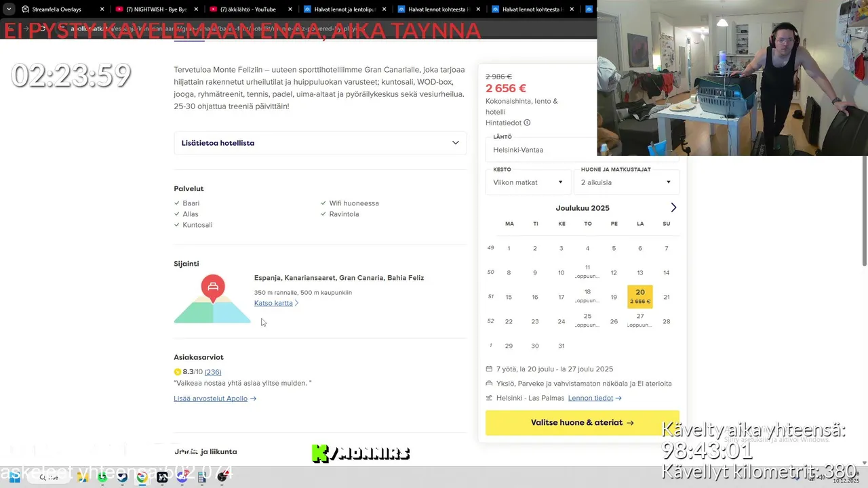This screenshot has height=488, width=868.
Task: Close the Halvat lennot ja lentoliput tab
Action: [x=384, y=9]
